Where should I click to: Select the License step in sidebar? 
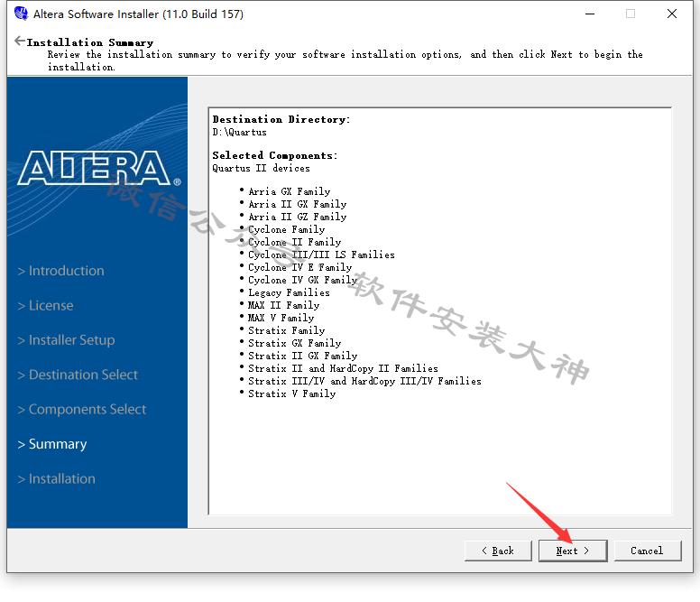coord(45,305)
